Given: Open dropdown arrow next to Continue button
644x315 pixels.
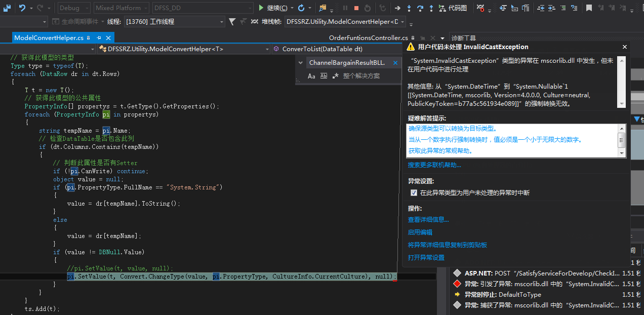Looking at the screenshot, I should pyautogui.click(x=292, y=8).
